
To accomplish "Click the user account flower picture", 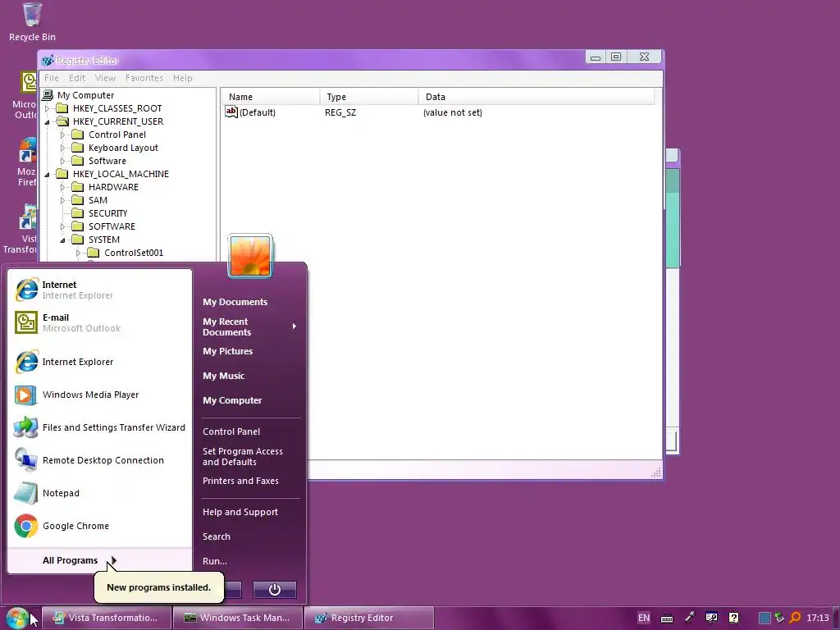I will (250, 257).
